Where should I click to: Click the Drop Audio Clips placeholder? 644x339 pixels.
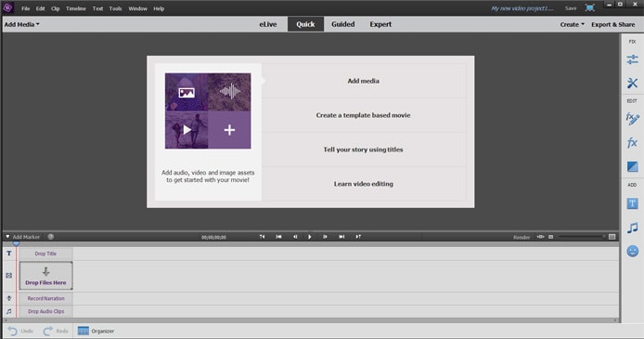(x=45, y=311)
